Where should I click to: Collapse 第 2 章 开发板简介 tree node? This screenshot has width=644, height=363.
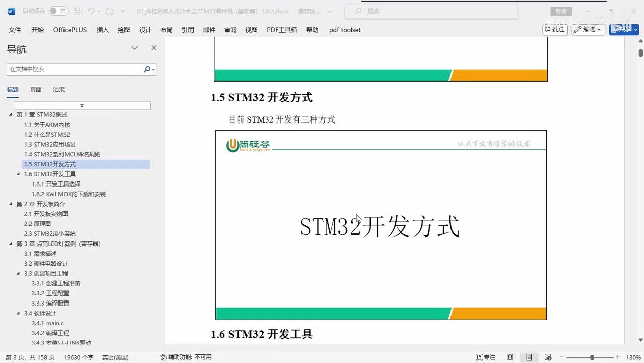[x=11, y=204]
